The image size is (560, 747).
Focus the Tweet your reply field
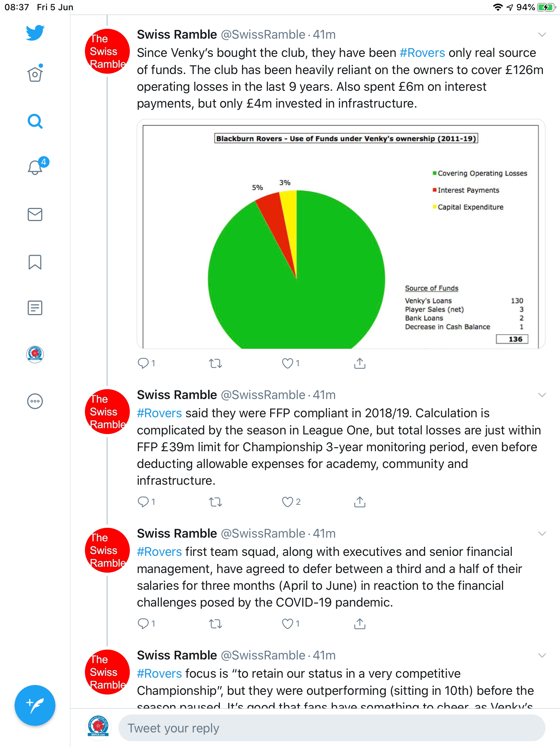[x=332, y=728]
